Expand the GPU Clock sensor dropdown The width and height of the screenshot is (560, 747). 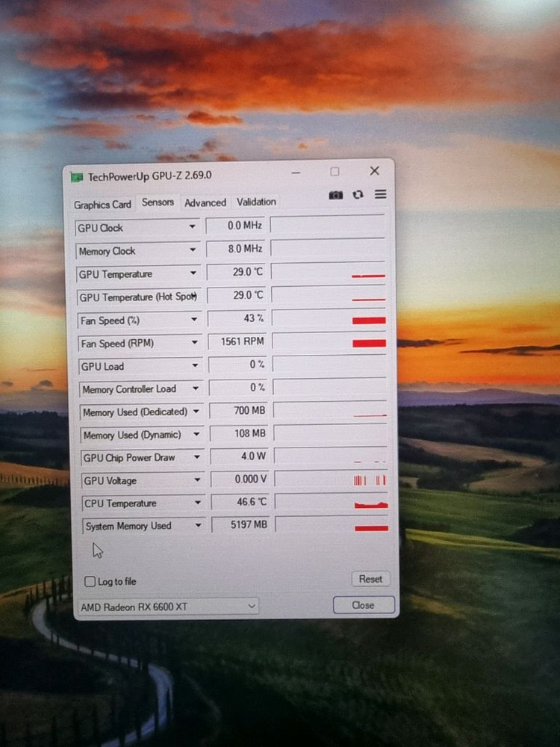click(x=193, y=227)
